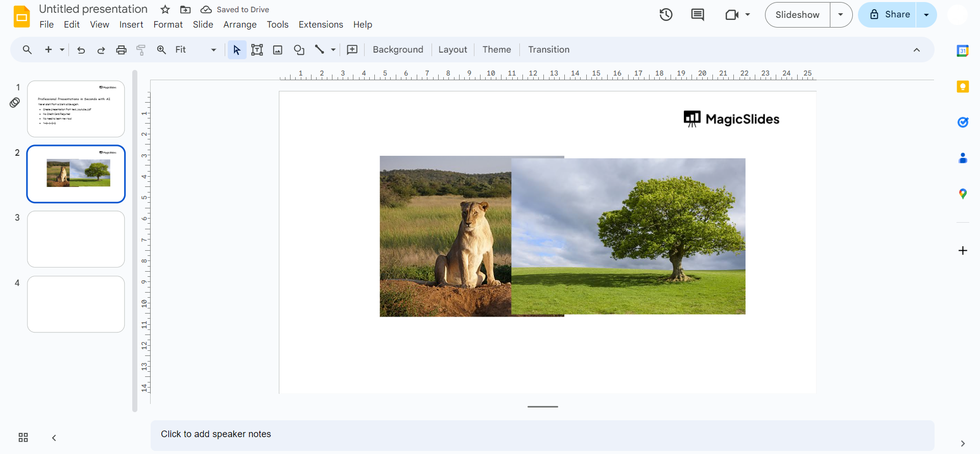
Task: Insert a Shape
Action: pyautogui.click(x=299, y=50)
